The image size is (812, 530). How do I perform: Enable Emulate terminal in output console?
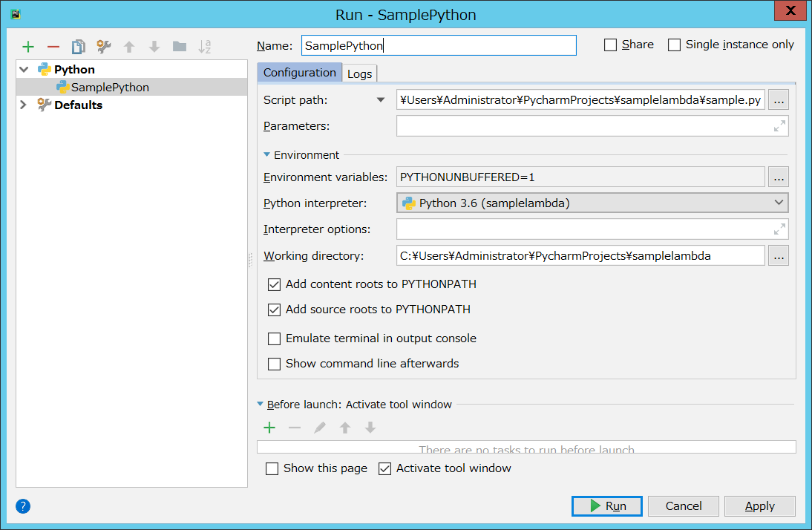tap(274, 338)
